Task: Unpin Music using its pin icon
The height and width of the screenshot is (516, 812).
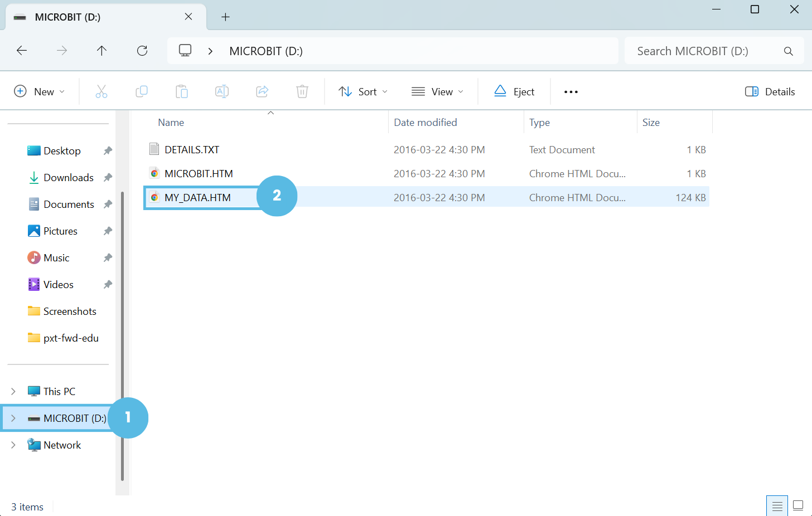Action: click(x=108, y=257)
